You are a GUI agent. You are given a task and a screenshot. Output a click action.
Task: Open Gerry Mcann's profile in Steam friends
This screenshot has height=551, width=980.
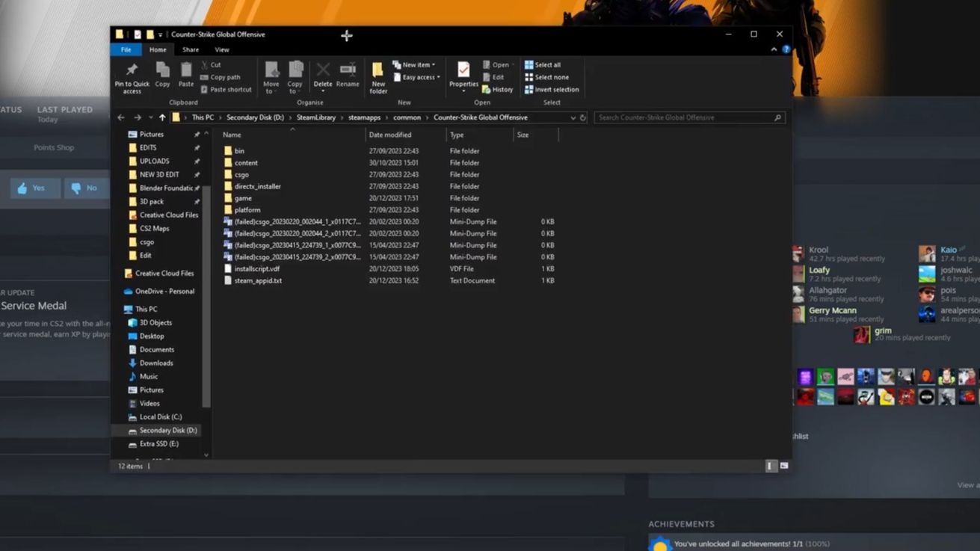tap(833, 311)
